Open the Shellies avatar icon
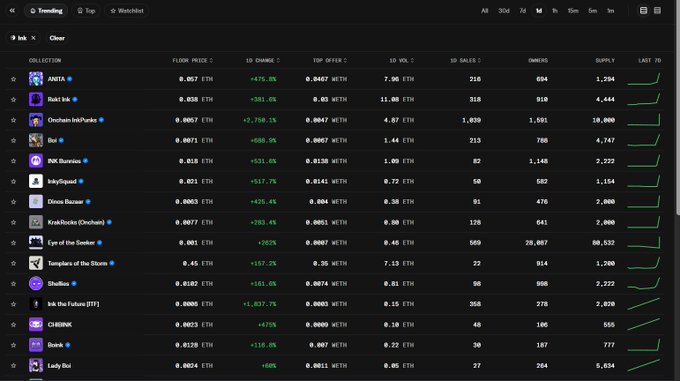The width and height of the screenshot is (680, 381). (36, 283)
